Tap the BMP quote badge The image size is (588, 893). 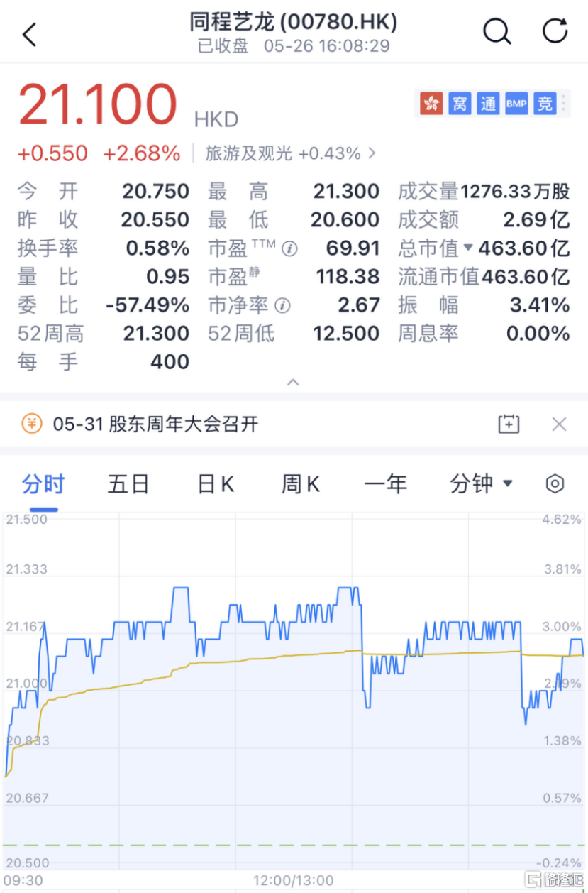[516, 104]
